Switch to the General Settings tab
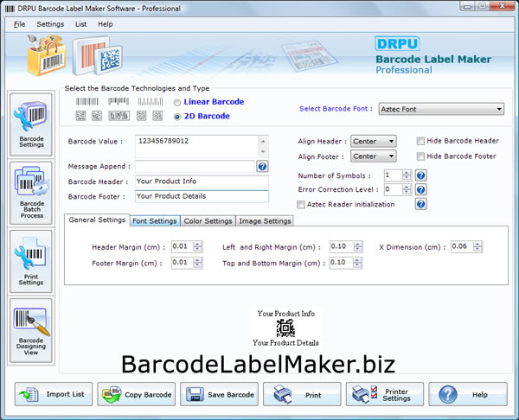This screenshot has height=420, width=519. 97,220
